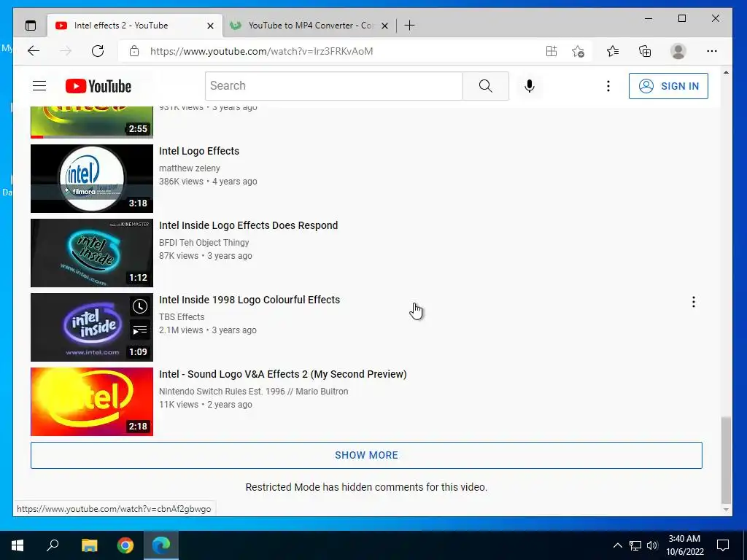Open network status tray icon
Image resolution: width=747 pixels, height=560 pixels.
click(x=635, y=545)
